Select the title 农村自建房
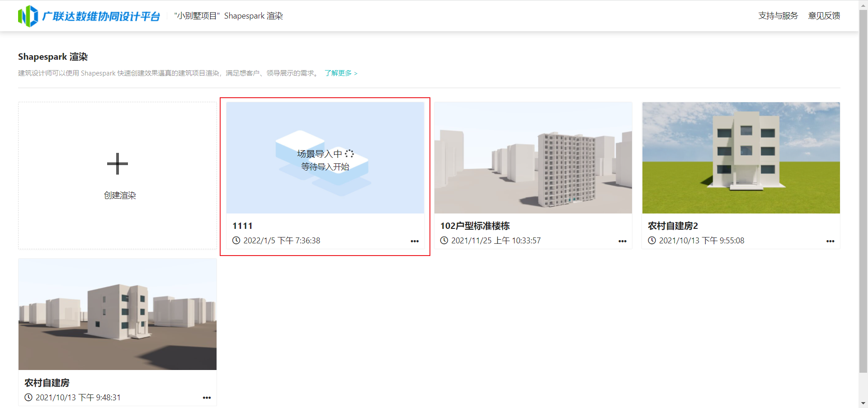The image size is (868, 408). [x=47, y=383]
